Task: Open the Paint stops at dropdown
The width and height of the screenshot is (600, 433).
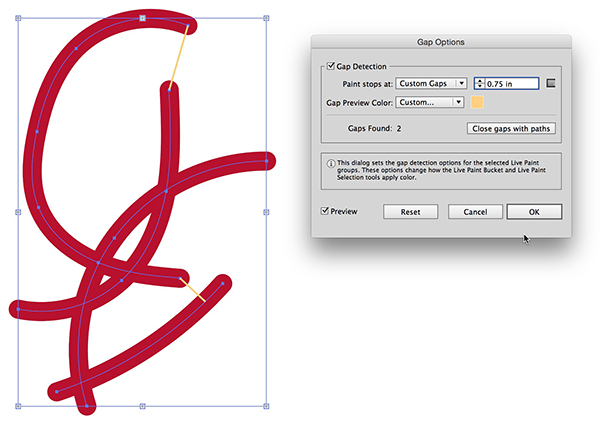Action: (x=431, y=83)
